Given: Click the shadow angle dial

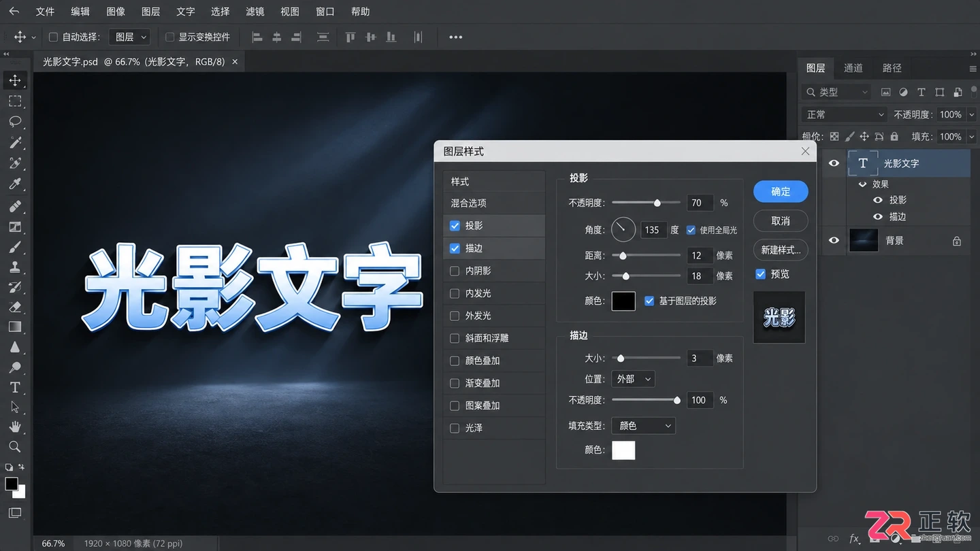Looking at the screenshot, I should (623, 230).
